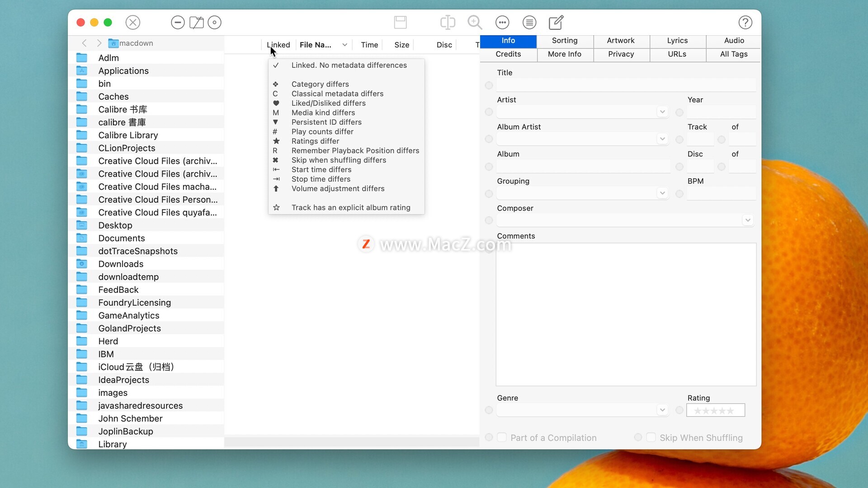Sort by the Size column header

point(401,45)
